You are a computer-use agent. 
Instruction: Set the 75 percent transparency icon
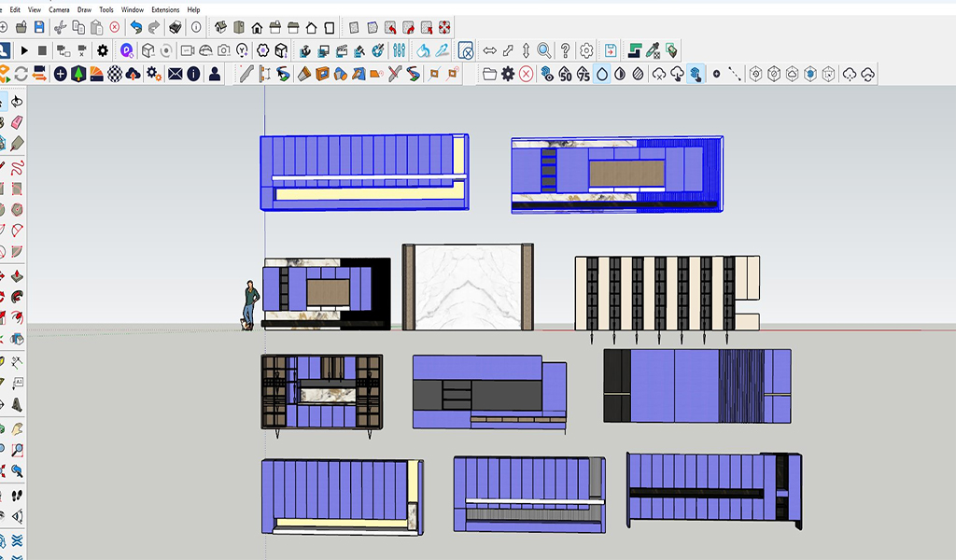[x=583, y=74]
